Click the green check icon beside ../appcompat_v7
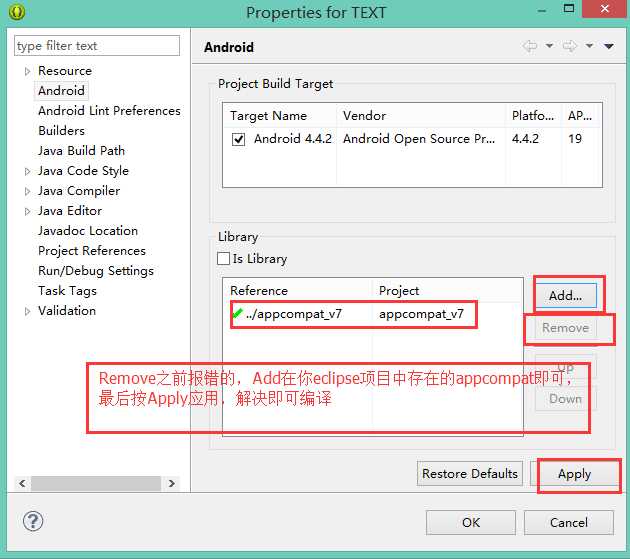The image size is (630, 559). (237, 313)
